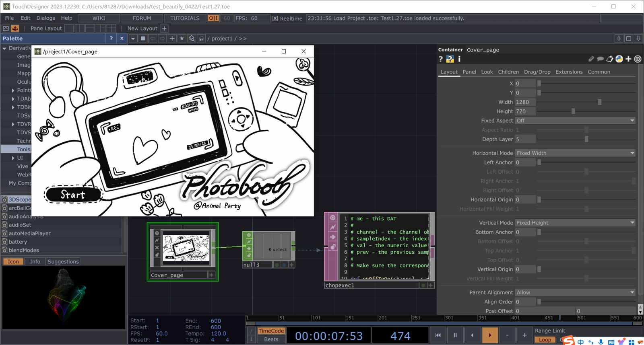Click the target bullseye icon in parameters

(x=638, y=59)
